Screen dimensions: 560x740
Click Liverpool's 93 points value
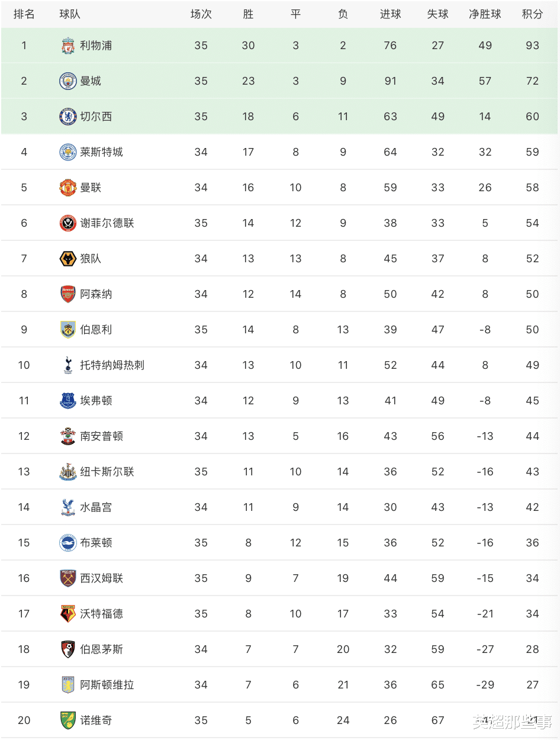coord(532,46)
